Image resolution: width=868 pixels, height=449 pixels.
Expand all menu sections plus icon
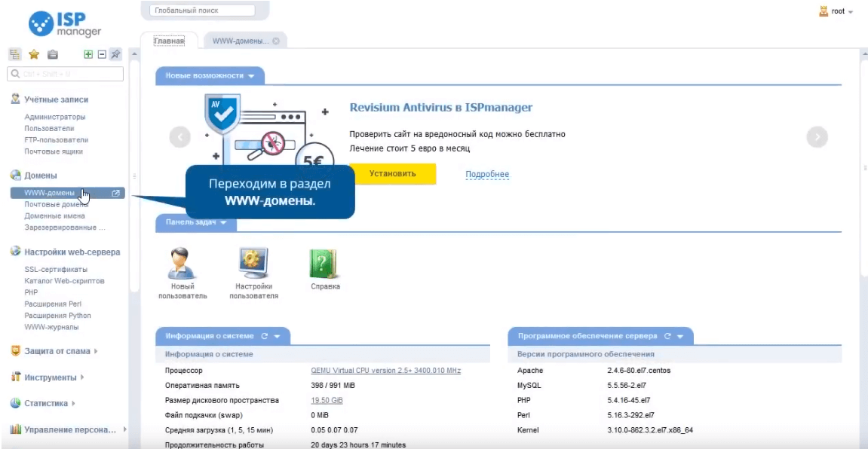(88, 54)
